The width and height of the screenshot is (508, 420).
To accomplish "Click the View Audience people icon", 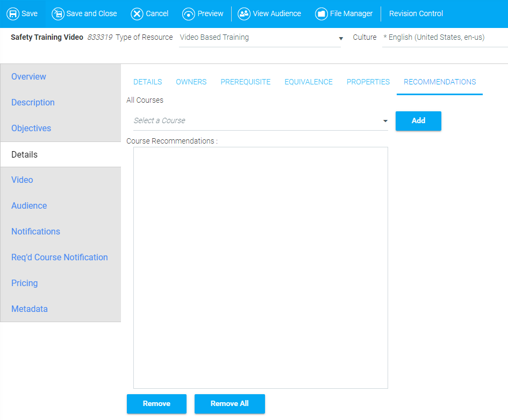I will point(244,14).
